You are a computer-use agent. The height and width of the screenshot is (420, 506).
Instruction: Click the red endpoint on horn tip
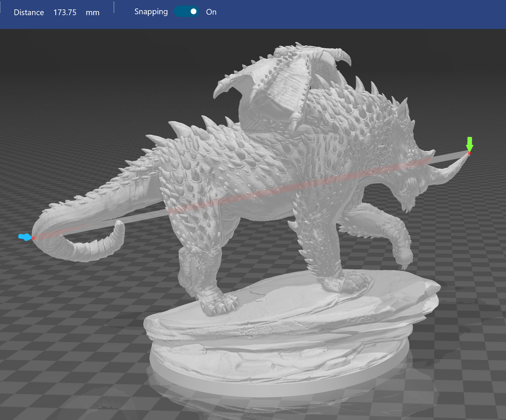click(x=469, y=153)
